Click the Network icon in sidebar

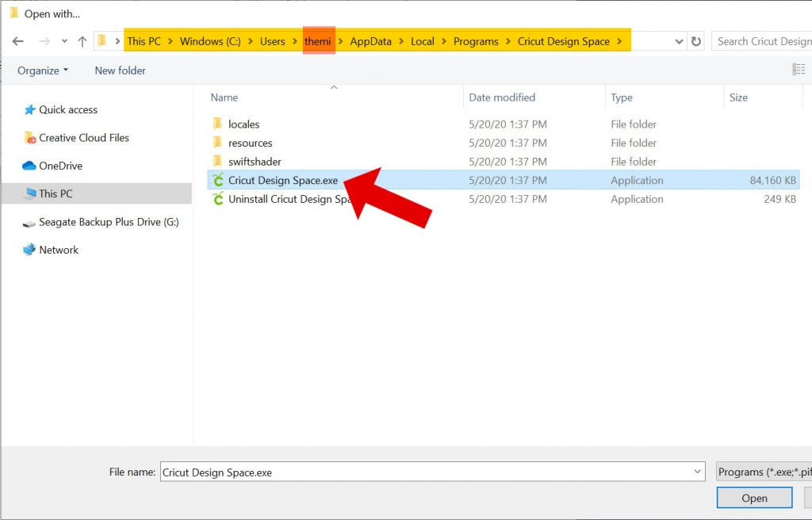coord(29,250)
